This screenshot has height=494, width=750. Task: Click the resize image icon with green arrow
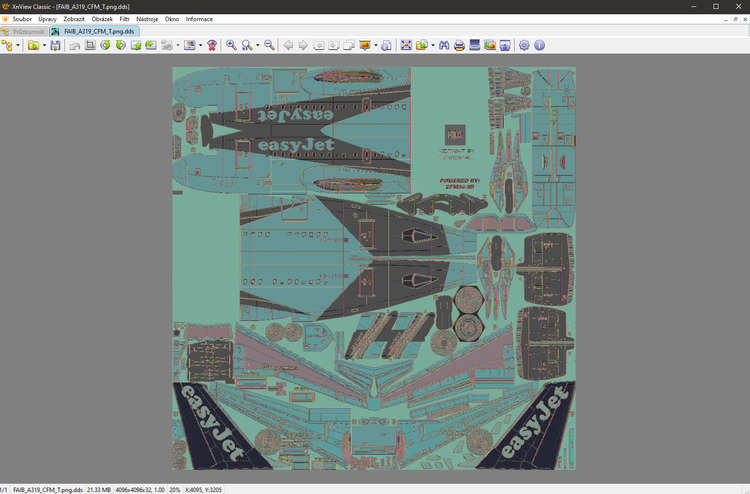[x=136, y=45]
